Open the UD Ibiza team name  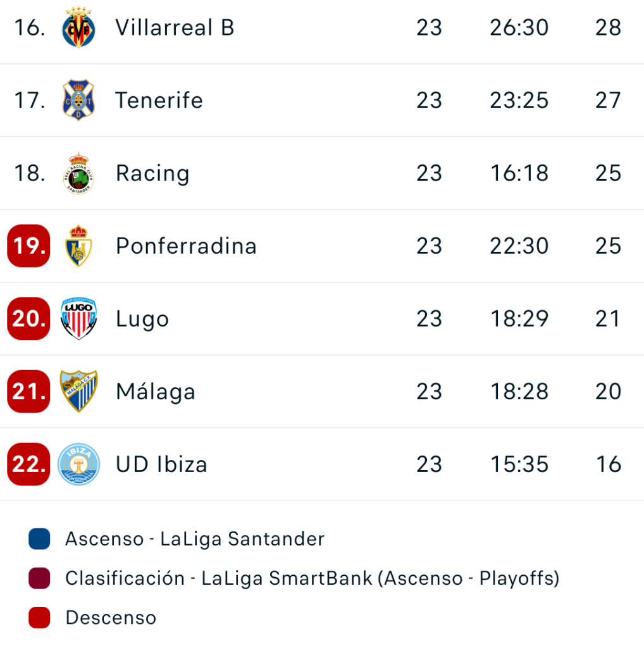pos(161,464)
